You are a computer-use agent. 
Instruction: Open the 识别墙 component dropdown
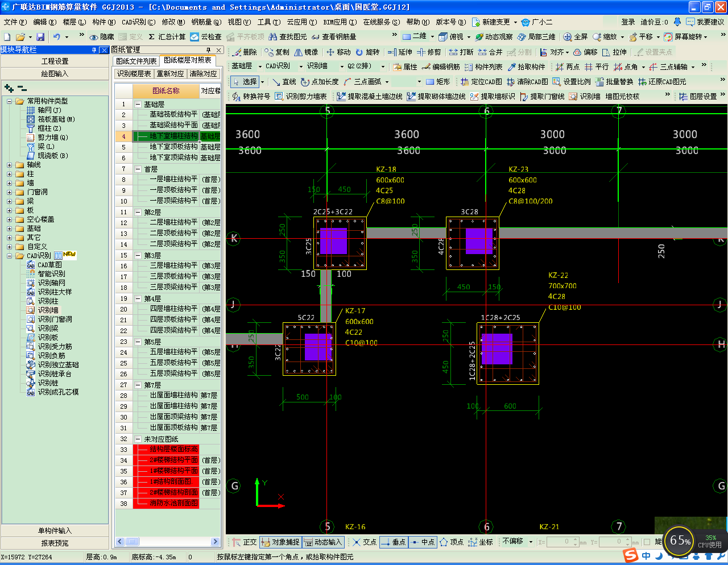[341, 67]
